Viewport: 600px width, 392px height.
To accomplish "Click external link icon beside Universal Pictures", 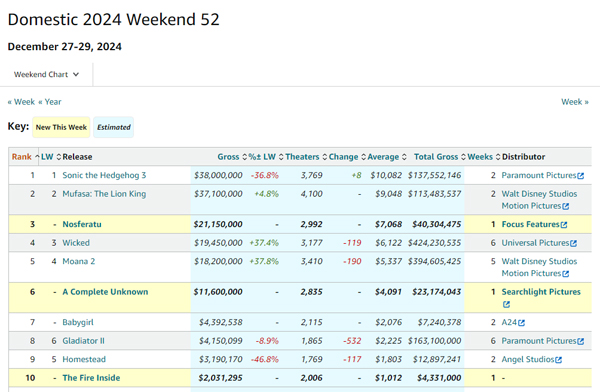I will point(573,243).
